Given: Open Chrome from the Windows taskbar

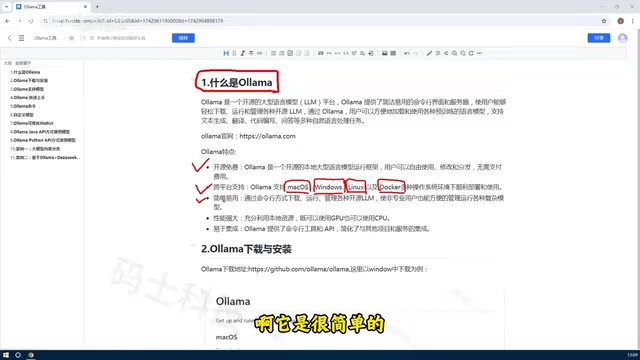Looking at the screenshot, I should [31, 355].
